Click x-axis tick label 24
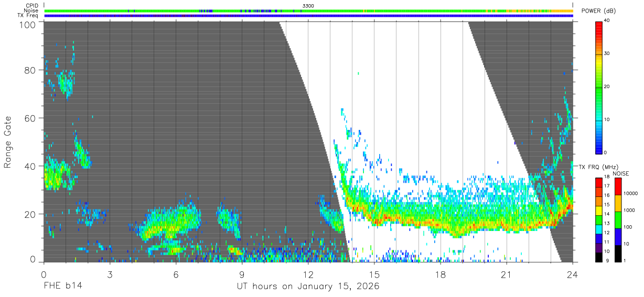The height and width of the screenshot is (297, 644). click(x=572, y=274)
